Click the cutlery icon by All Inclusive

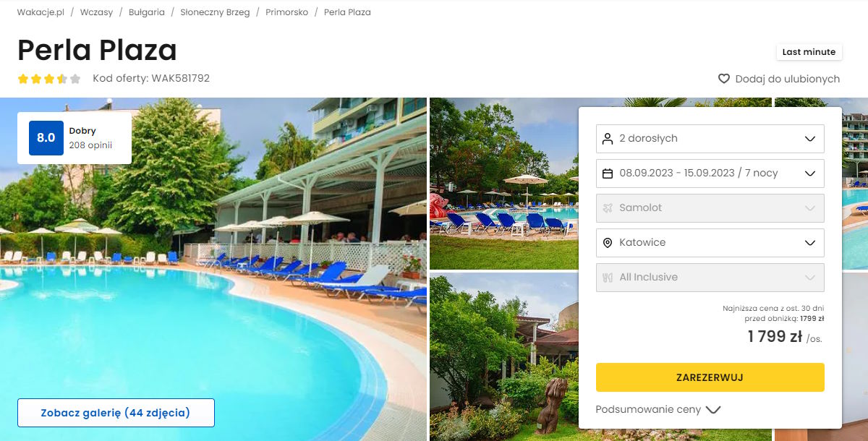click(608, 277)
